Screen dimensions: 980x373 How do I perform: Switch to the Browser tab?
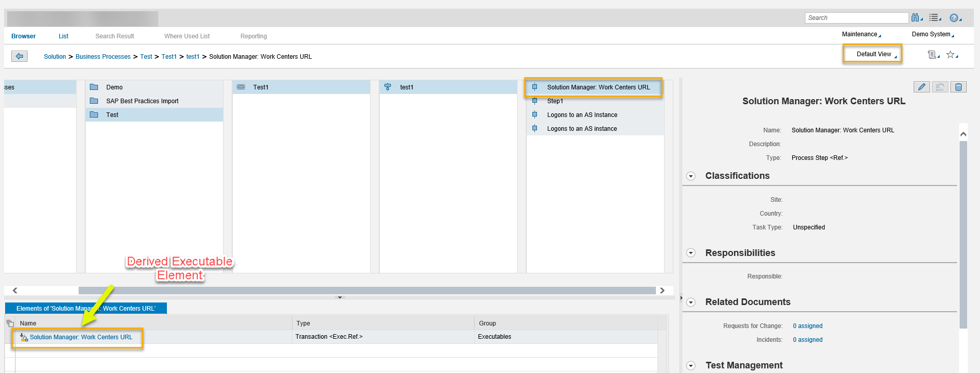point(23,36)
